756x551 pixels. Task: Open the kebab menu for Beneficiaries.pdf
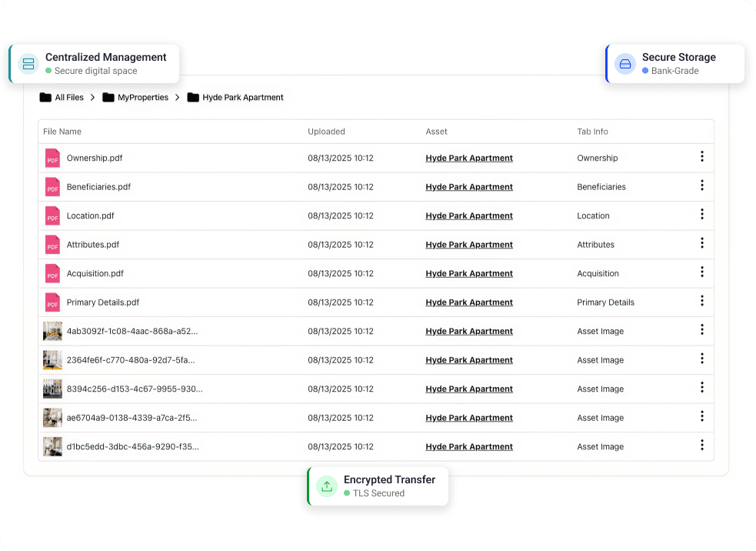[701, 185]
